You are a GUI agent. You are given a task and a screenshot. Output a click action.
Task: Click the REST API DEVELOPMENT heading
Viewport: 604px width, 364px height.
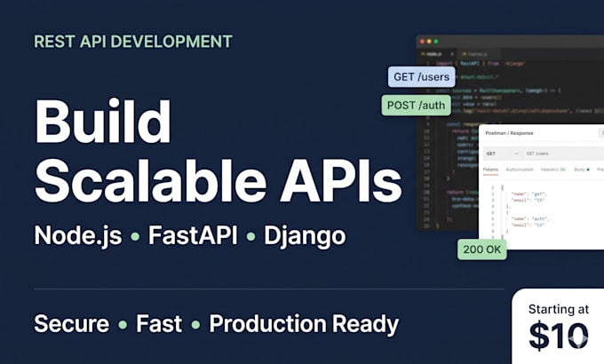(x=133, y=42)
